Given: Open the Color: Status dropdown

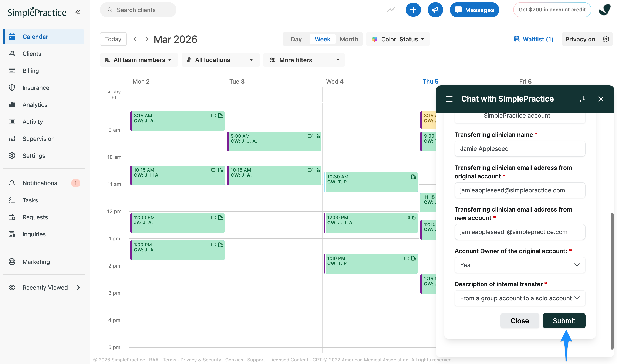Looking at the screenshot, I should click(x=398, y=39).
